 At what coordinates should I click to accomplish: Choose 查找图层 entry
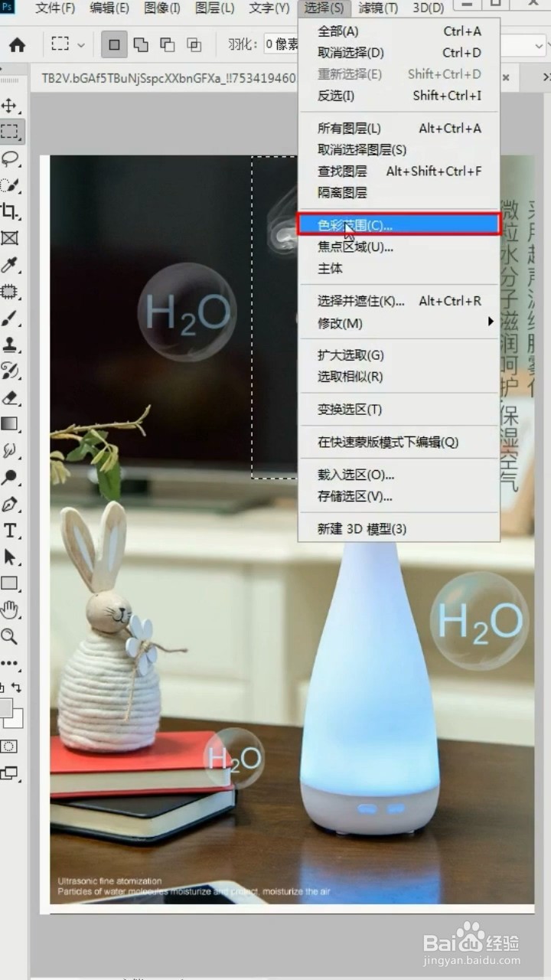[x=399, y=171]
